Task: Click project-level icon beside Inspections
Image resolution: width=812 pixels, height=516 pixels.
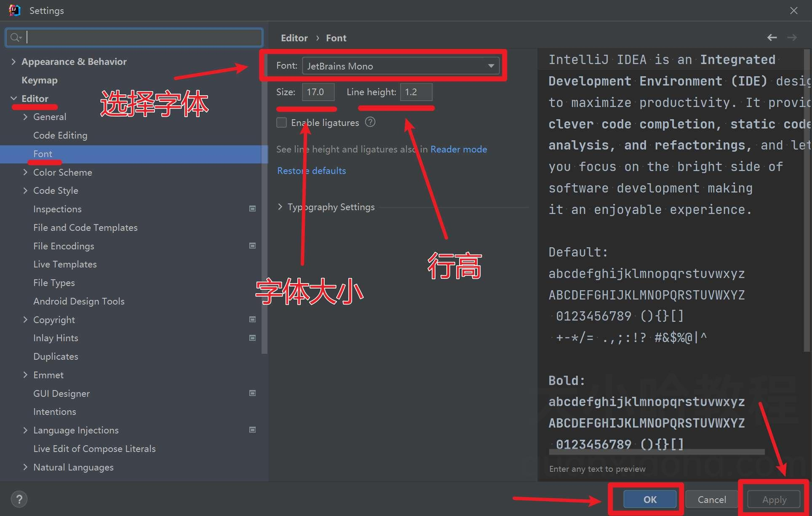Action: [x=252, y=209]
